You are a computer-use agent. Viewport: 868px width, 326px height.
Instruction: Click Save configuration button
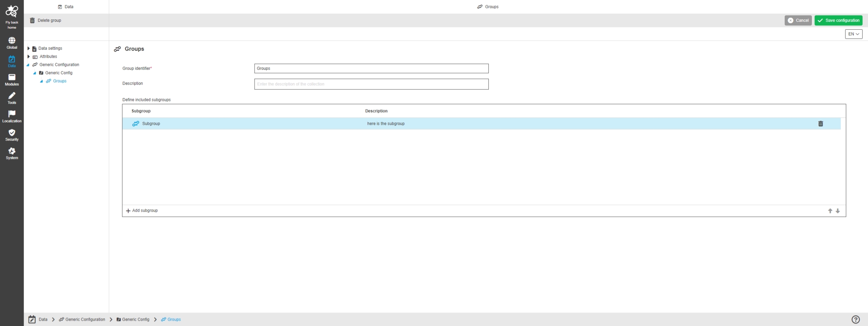[x=838, y=20]
